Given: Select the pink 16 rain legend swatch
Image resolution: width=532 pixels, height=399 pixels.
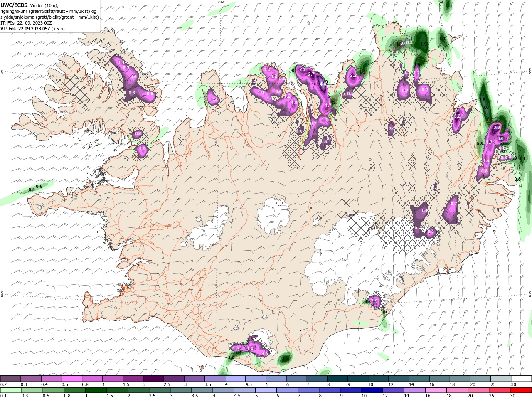Looking at the screenshot, I should [435, 390].
